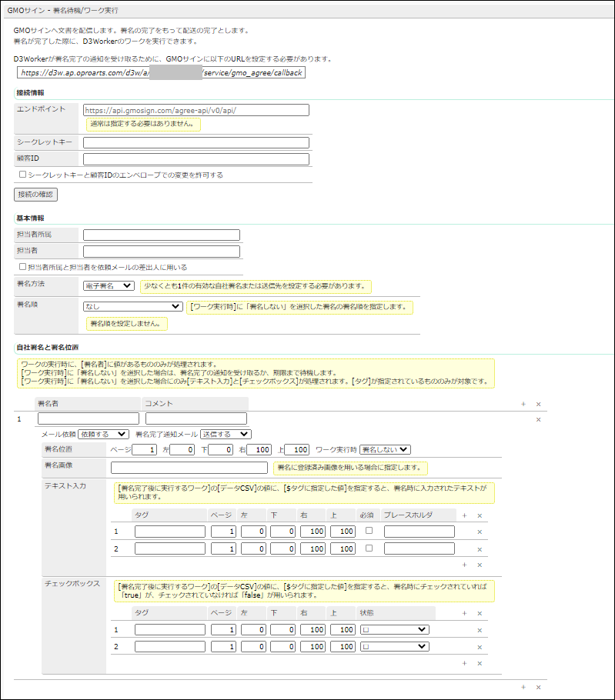Screen dimensions: 615x700
Task: Open the 署名順 dropdown showing なし
Action: click(x=133, y=307)
